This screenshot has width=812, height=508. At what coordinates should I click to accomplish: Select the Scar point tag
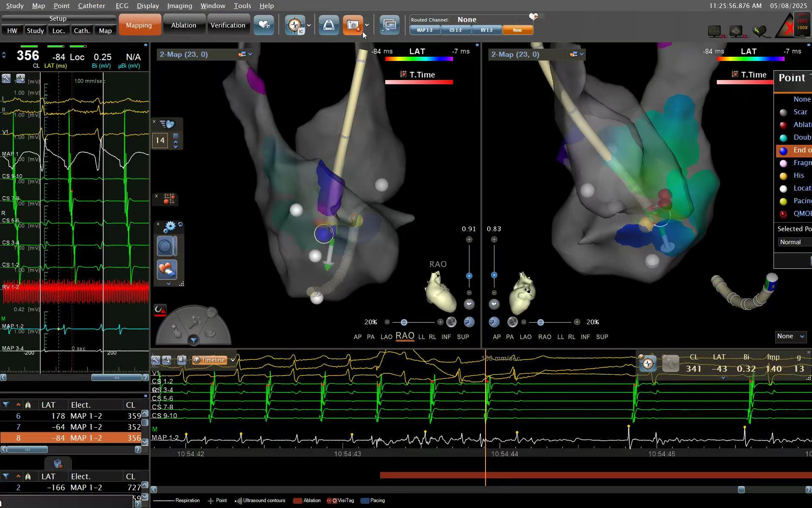pyautogui.click(x=794, y=112)
